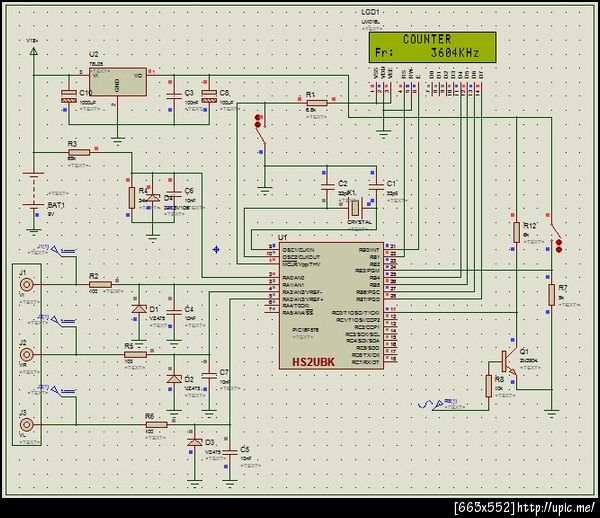Click the ground symbol under regulator U2
The image size is (600, 518).
117,140
